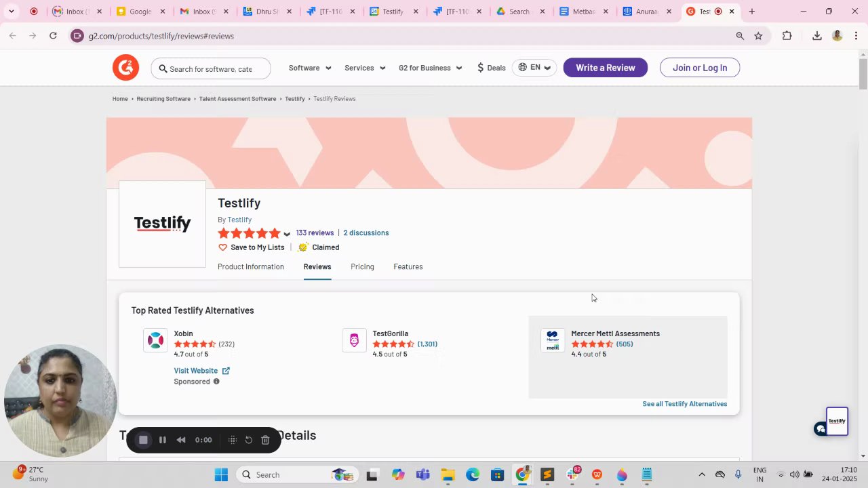Click the Recruiting Software breadcrumb

[163, 99]
